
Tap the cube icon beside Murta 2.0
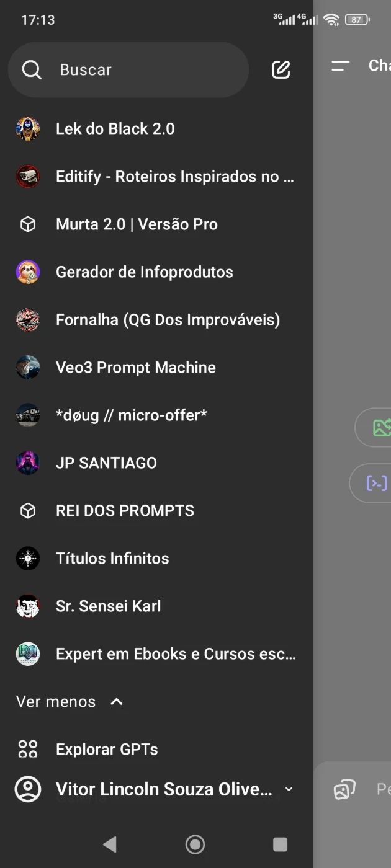pyautogui.click(x=28, y=224)
